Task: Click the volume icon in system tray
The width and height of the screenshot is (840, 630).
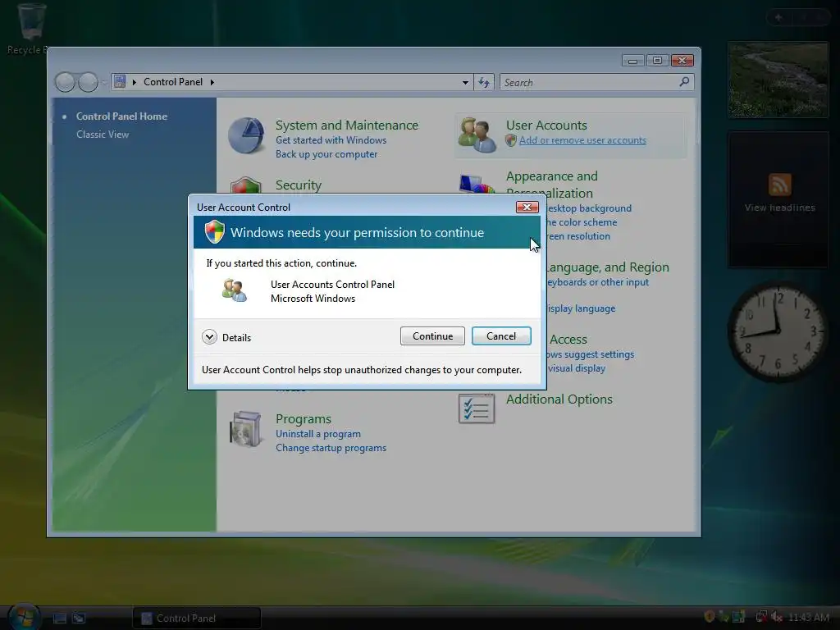Action: (776, 617)
